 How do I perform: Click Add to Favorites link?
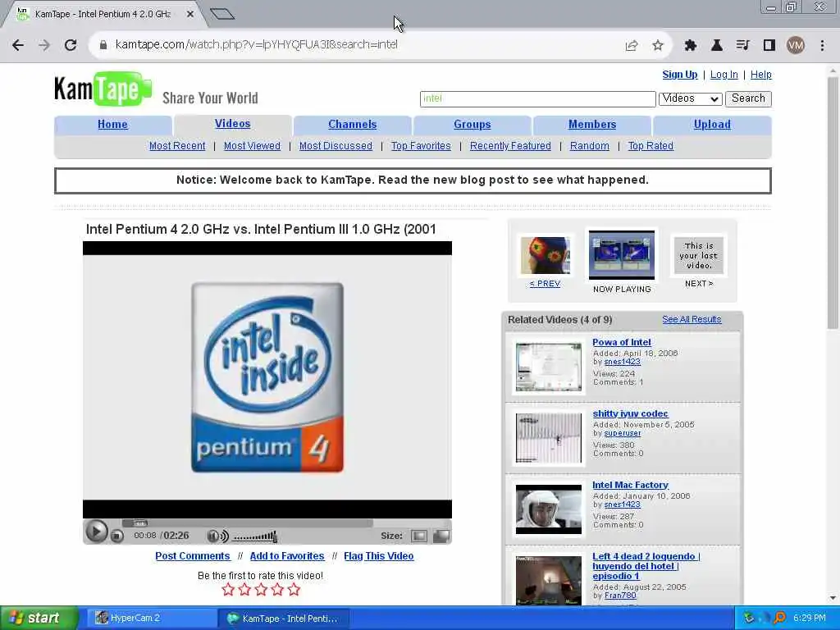(287, 556)
